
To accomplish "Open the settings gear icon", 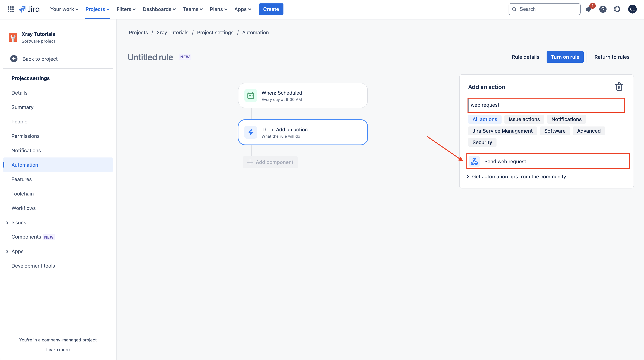I will [x=617, y=9].
